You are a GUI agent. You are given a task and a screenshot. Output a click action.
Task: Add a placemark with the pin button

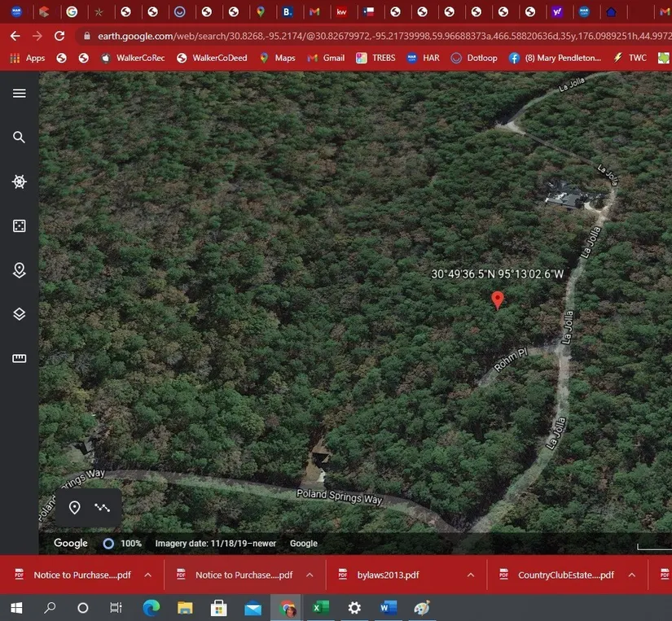pyautogui.click(x=74, y=508)
